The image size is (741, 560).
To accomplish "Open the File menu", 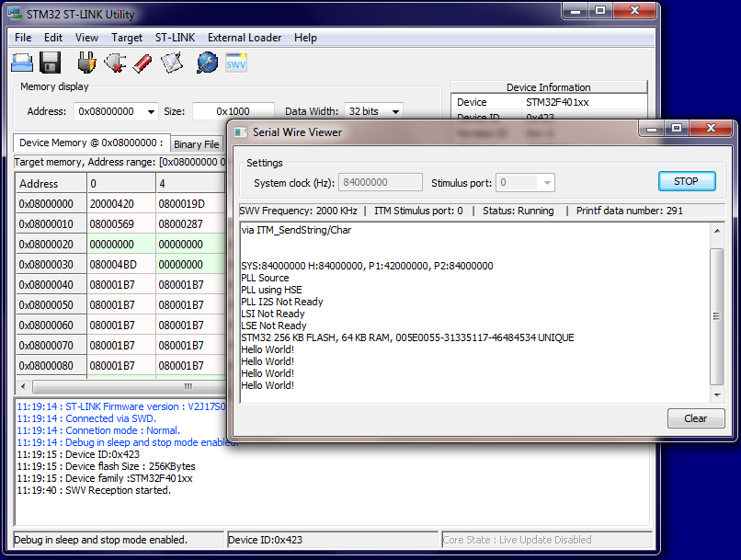I will click(x=23, y=38).
